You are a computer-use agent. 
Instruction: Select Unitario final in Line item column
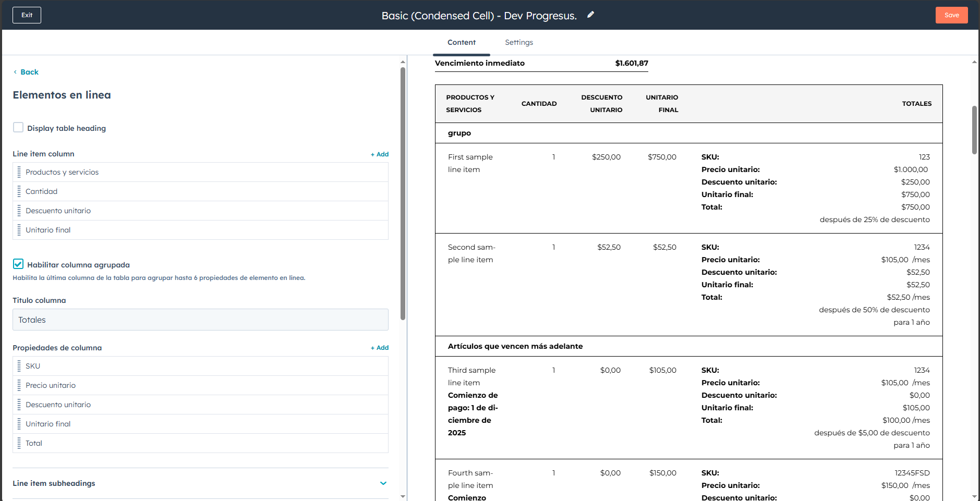(x=200, y=230)
